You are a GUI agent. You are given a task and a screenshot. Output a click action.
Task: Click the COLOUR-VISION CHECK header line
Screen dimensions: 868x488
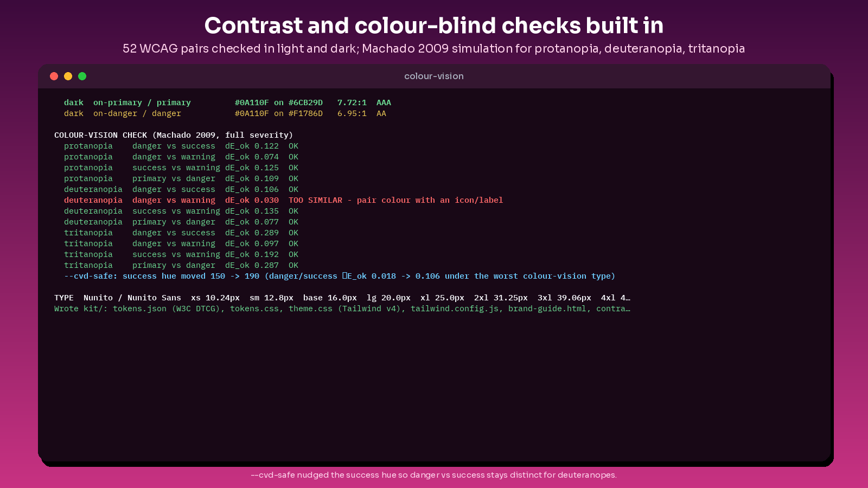174,135
